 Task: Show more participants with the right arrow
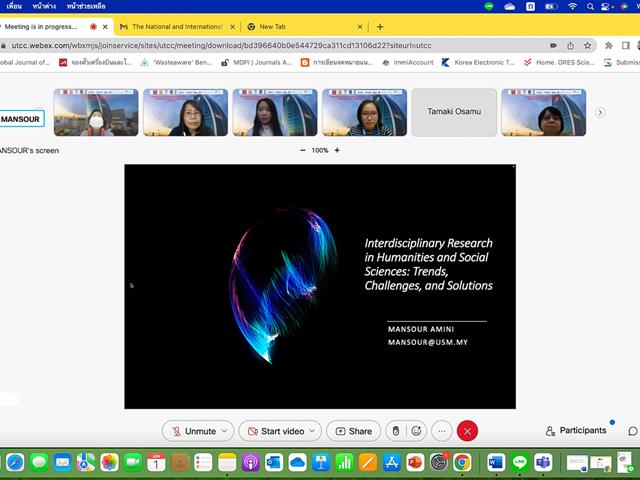pos(600,112)
